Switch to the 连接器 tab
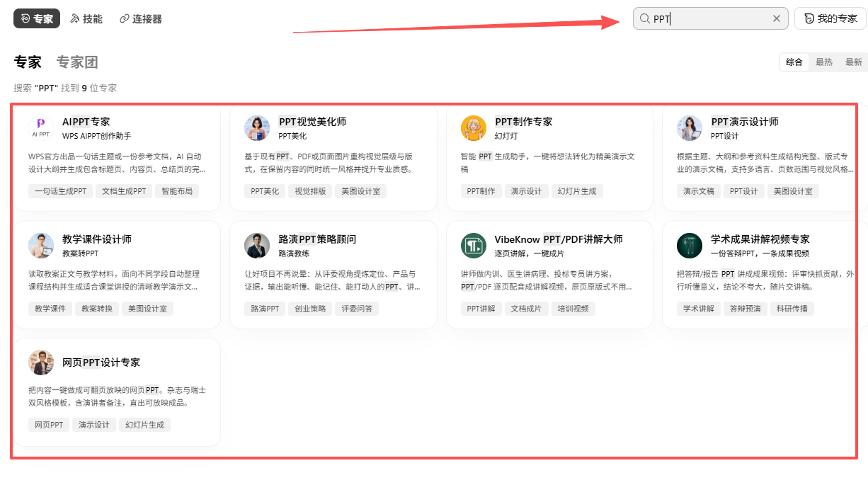The width and height of the screenshot is (868, 497). click(141, 19)
